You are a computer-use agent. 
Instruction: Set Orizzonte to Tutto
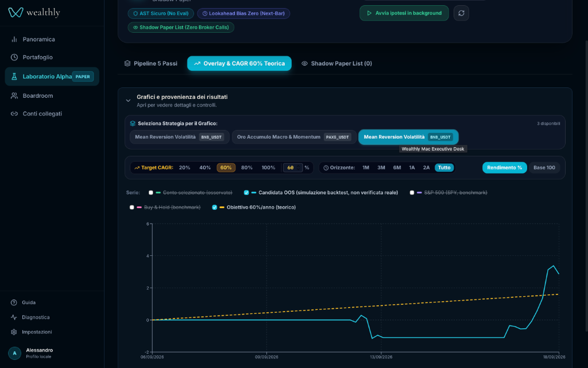[x=444, y=167]
